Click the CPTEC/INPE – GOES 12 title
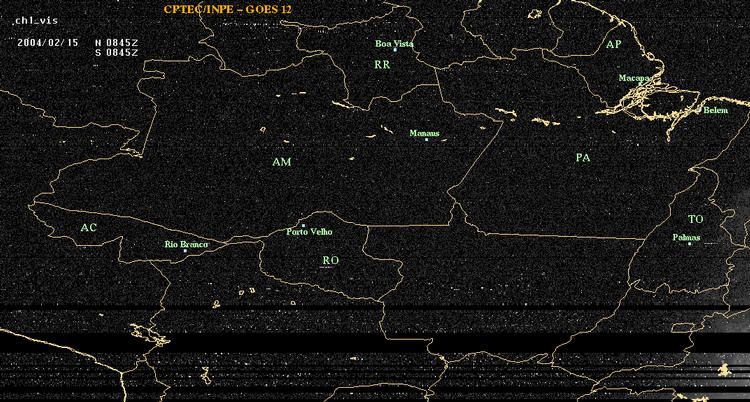Screen dimensions: 750x402 click(227, 9)
